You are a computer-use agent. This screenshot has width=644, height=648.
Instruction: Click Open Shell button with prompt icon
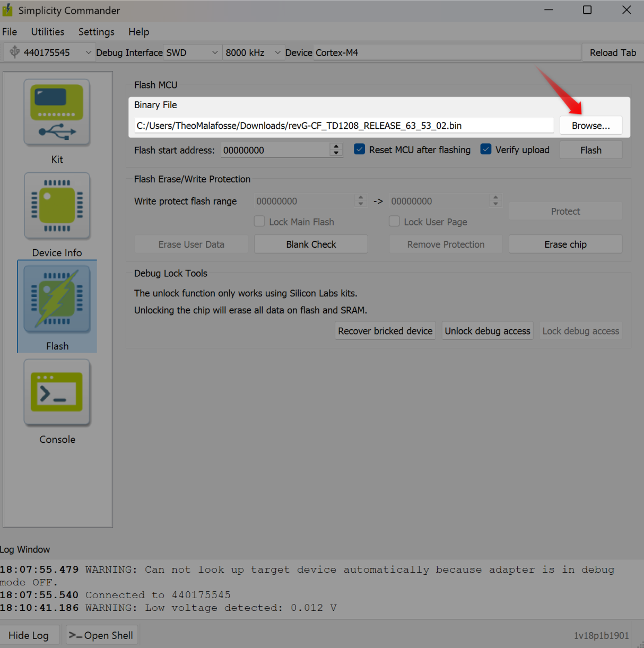point(102,635)
